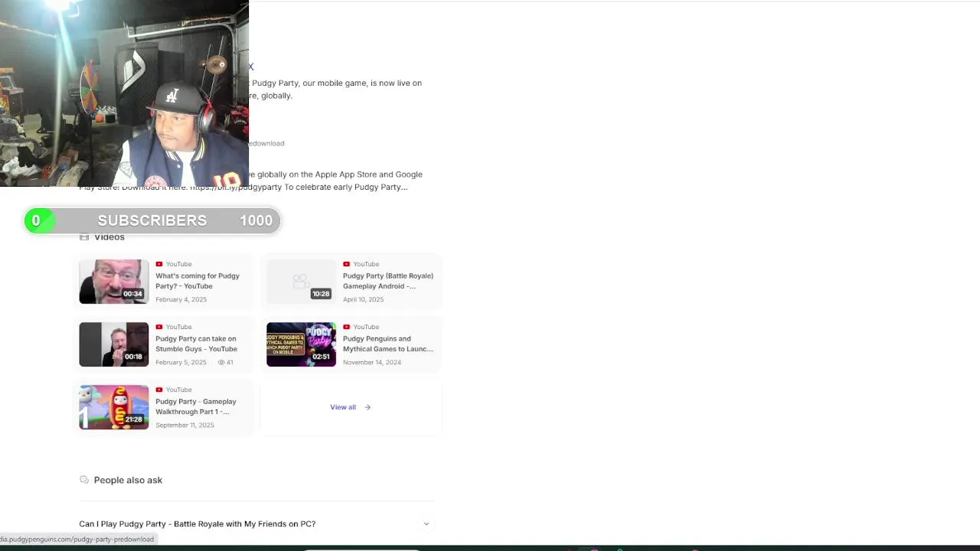Click the arrow icon next to View all
Screen dimensions: 980x551
(367, 407)
